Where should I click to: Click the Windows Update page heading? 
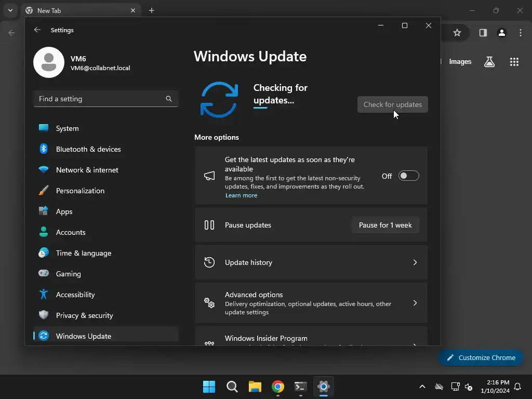[250, 56]
